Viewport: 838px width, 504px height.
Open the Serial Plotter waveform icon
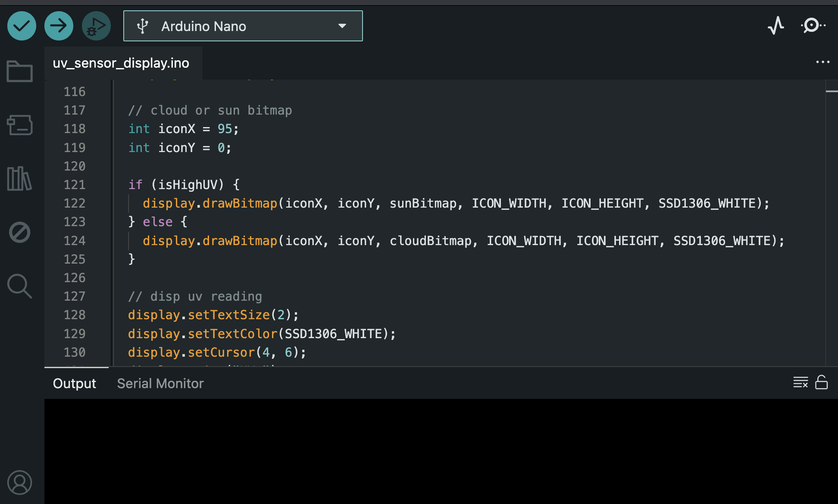pos(776,25)
